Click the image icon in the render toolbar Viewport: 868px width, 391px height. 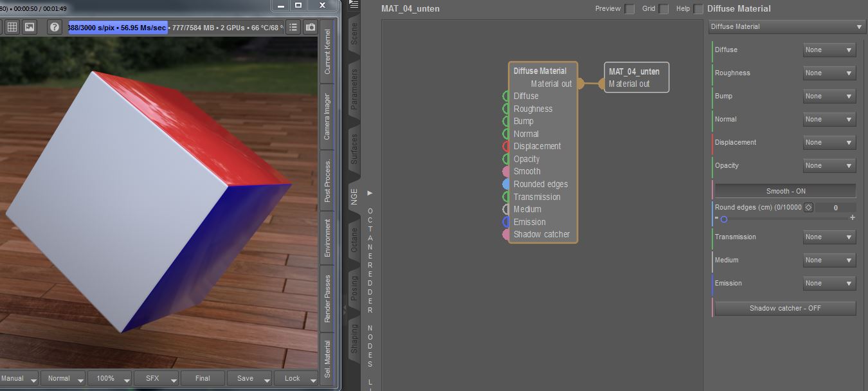[x=30, y=27]
